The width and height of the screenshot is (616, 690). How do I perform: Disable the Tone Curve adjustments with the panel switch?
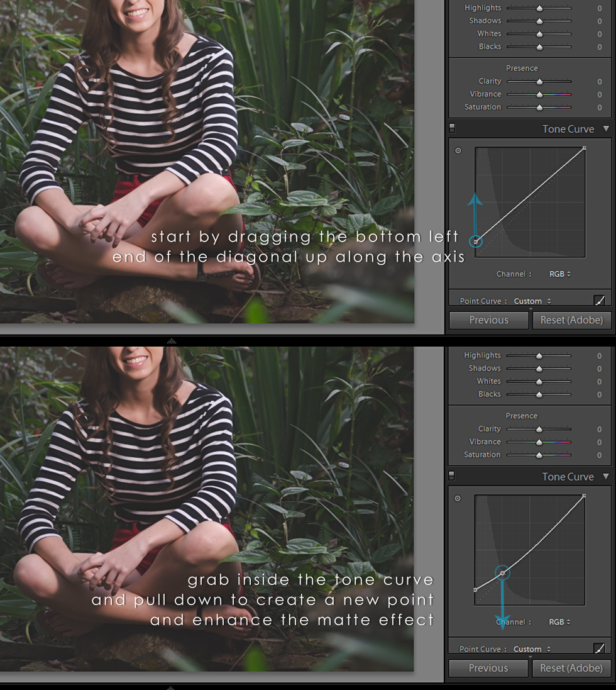point(451,128)
